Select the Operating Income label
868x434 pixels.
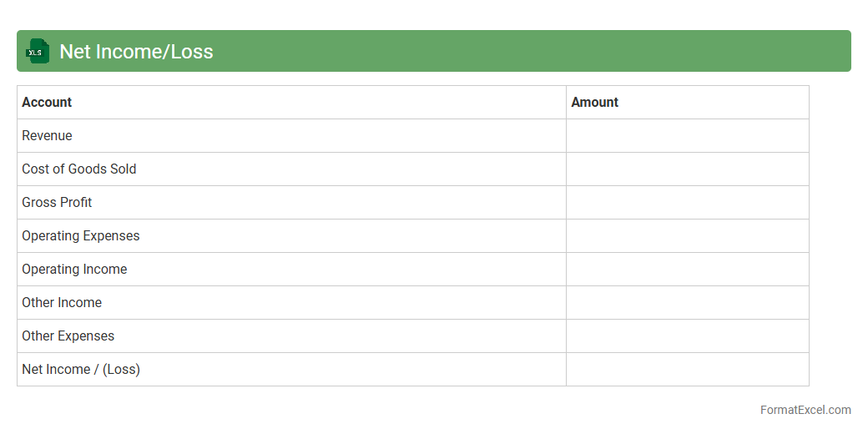point(74,270)
